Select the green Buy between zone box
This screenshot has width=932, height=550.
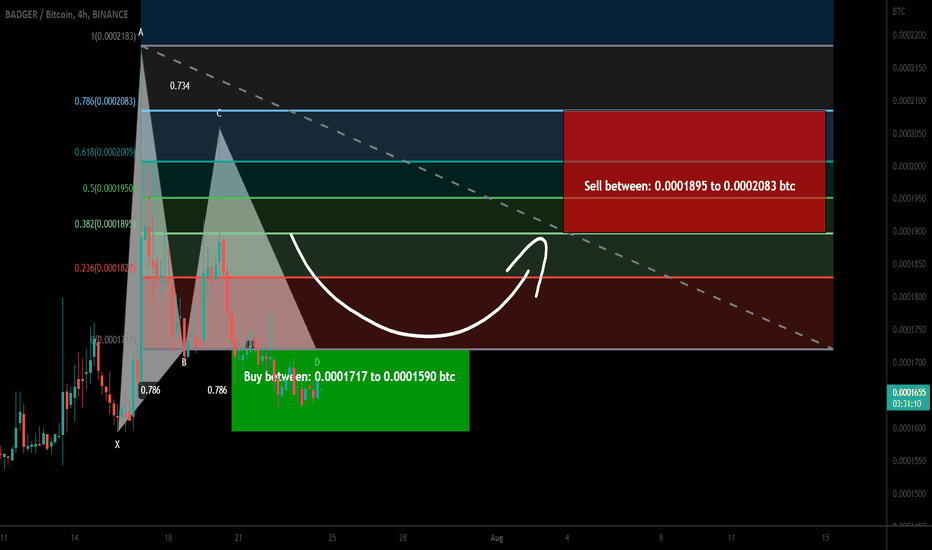(x=350, y=391)
